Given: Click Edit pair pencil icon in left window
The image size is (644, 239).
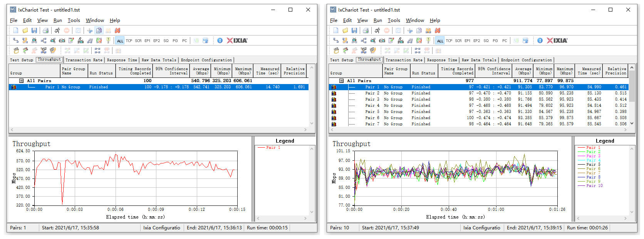Looking at the screenshot, I should (71, 40).
